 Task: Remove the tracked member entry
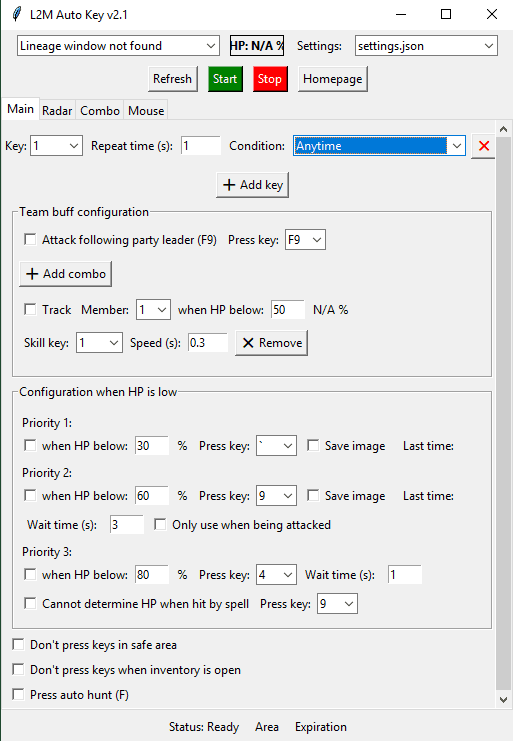pos(272,343)
